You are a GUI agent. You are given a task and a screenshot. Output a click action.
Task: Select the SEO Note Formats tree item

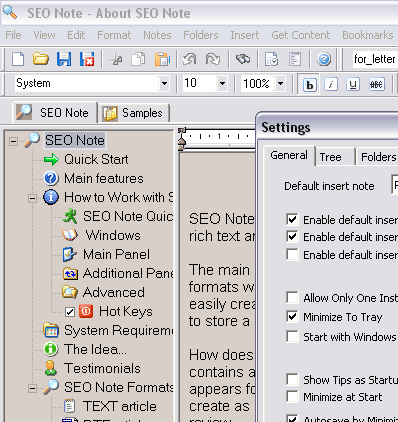[119, 387]
